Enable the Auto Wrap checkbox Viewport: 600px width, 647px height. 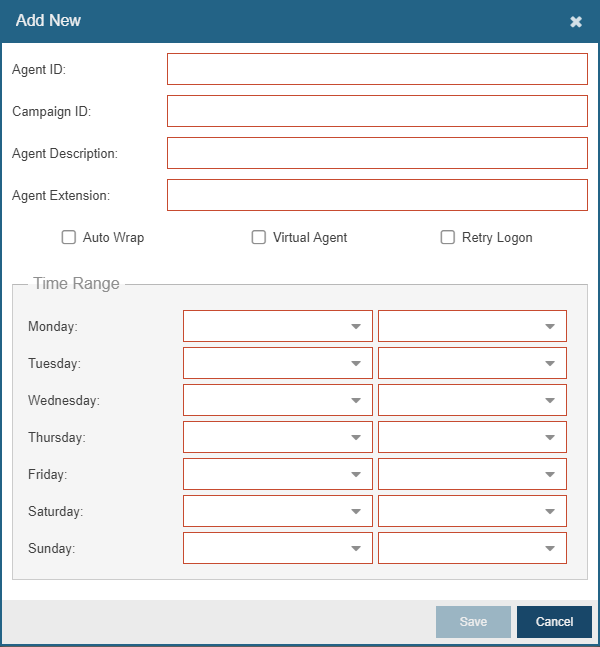(69, 237)
